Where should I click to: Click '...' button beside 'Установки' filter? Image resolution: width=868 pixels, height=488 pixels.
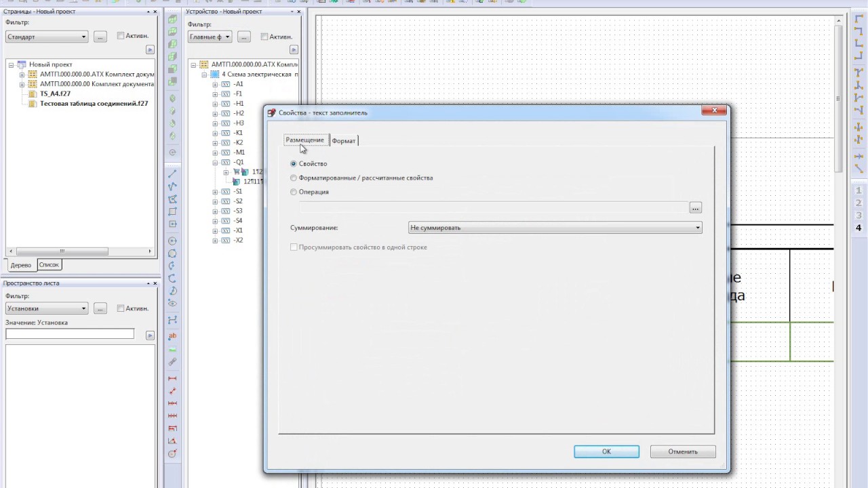coord(100,308)
